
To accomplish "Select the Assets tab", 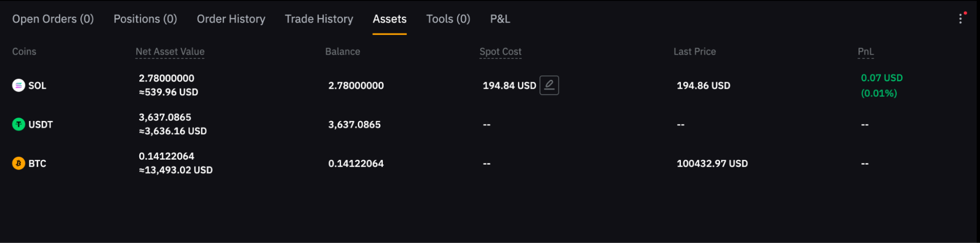I will [x=389, y=19].
